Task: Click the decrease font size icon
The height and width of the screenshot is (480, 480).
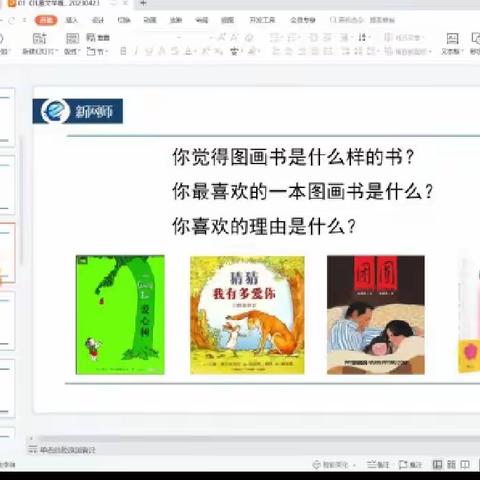Action: pos(235,37)
